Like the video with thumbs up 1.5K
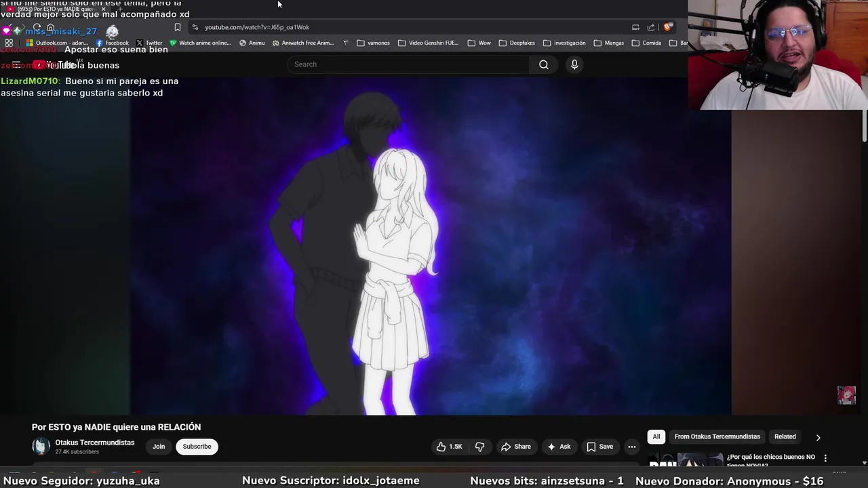This screenshot has height=488, width=868. (x=449, y=447)
